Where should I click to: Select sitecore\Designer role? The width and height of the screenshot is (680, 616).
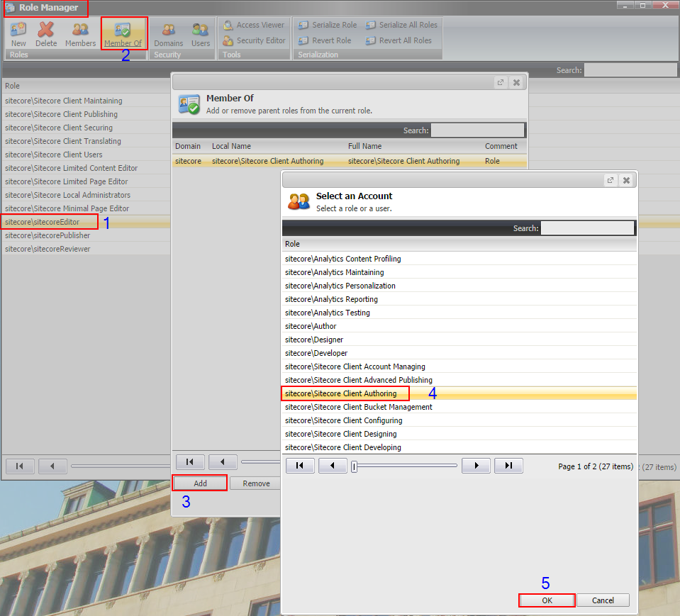point(459,340)
